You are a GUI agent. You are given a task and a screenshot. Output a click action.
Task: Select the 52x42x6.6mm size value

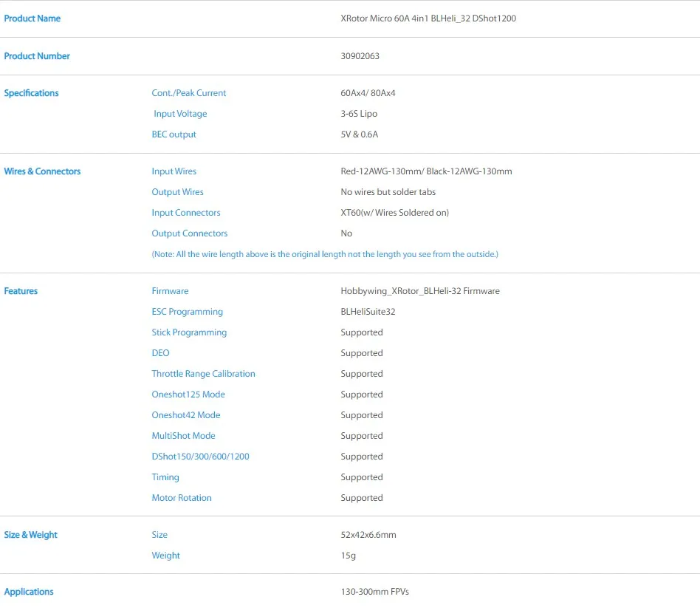pos(368,535)
